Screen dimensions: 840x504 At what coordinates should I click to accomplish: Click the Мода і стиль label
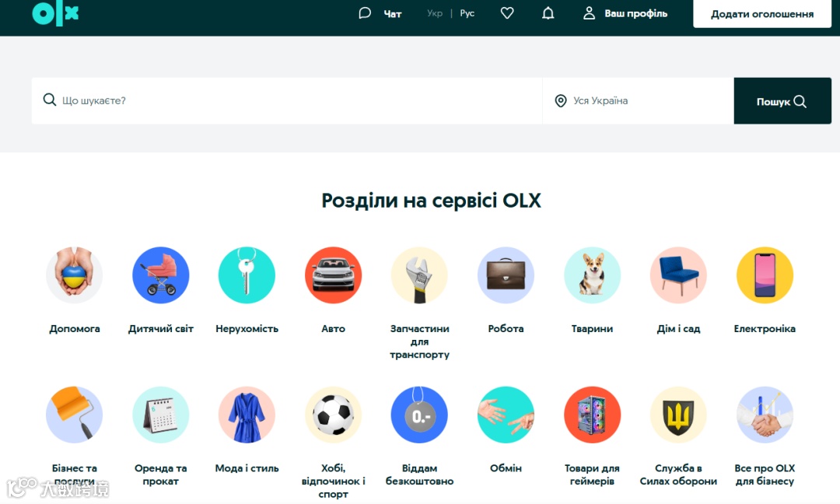[247, 468]
